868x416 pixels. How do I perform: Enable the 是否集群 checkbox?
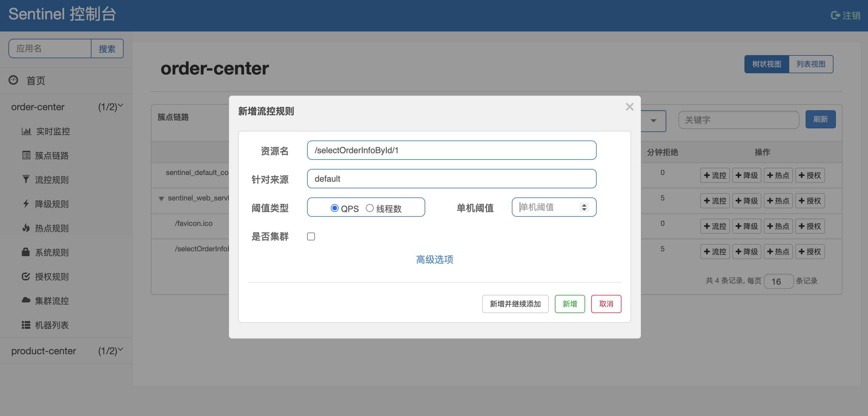(311, 236)
